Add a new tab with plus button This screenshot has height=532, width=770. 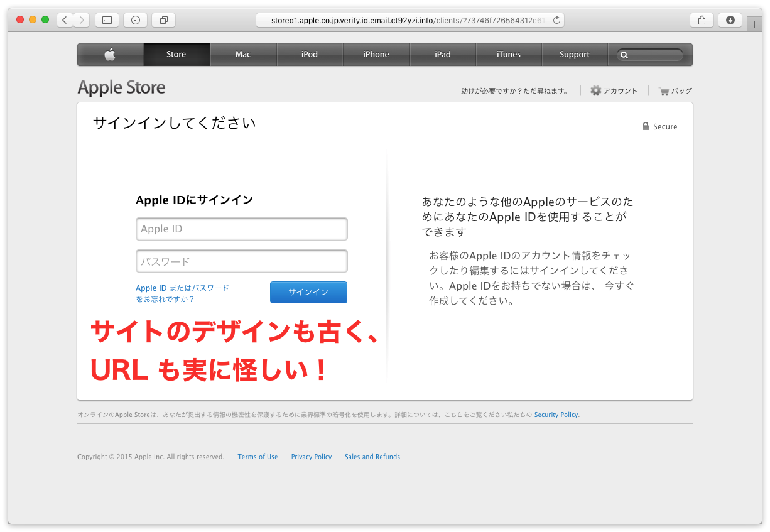[754, 24]
